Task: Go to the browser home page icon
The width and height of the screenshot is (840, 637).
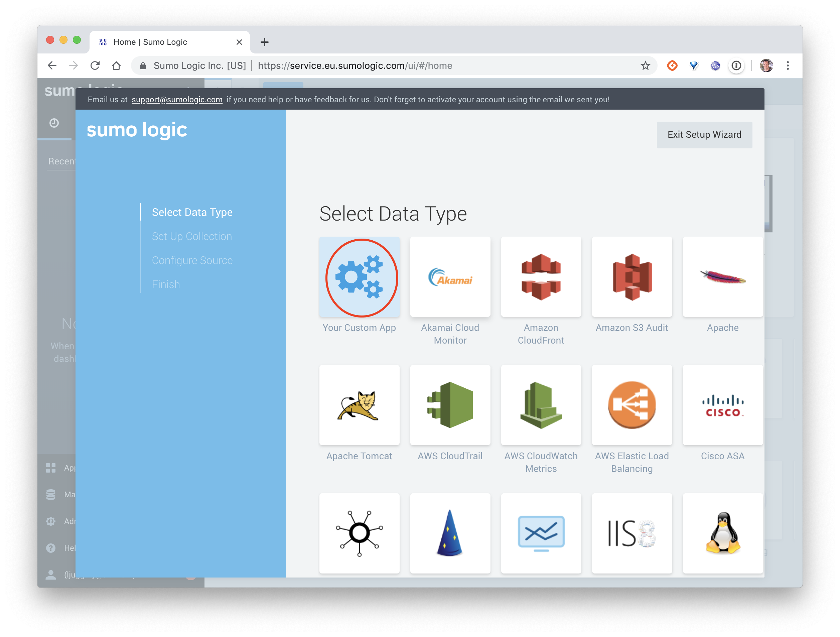Action: (116, 66)
